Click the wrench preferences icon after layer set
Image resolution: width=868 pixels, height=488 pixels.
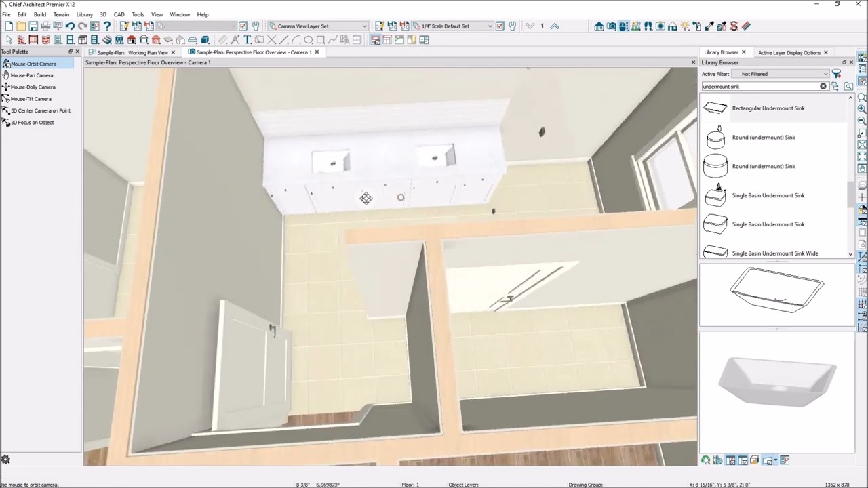[x=256, y=26]
